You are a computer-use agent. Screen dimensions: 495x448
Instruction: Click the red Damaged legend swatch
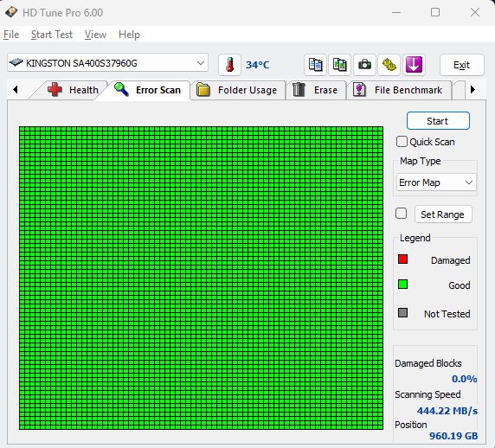pos(402,259)
